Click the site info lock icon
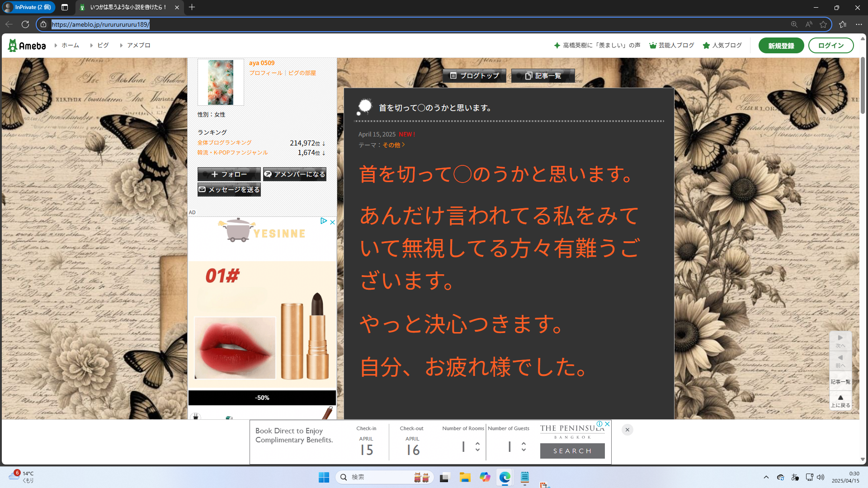868x488 pixels. (x=43, y=24)
